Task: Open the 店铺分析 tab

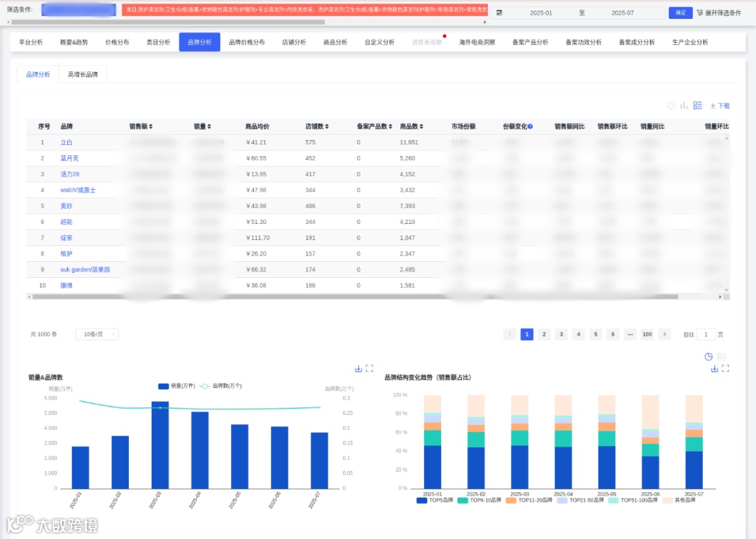Action: tap(294, 43)
